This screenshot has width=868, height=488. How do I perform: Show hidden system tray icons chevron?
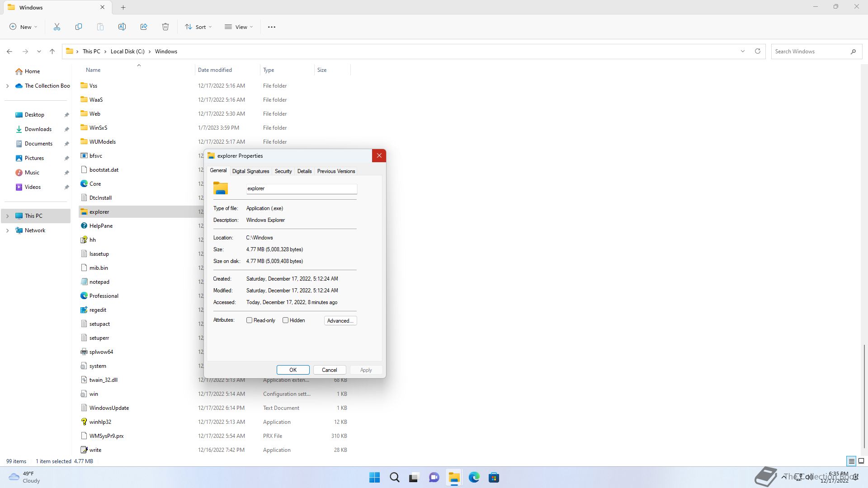(783, 477)
